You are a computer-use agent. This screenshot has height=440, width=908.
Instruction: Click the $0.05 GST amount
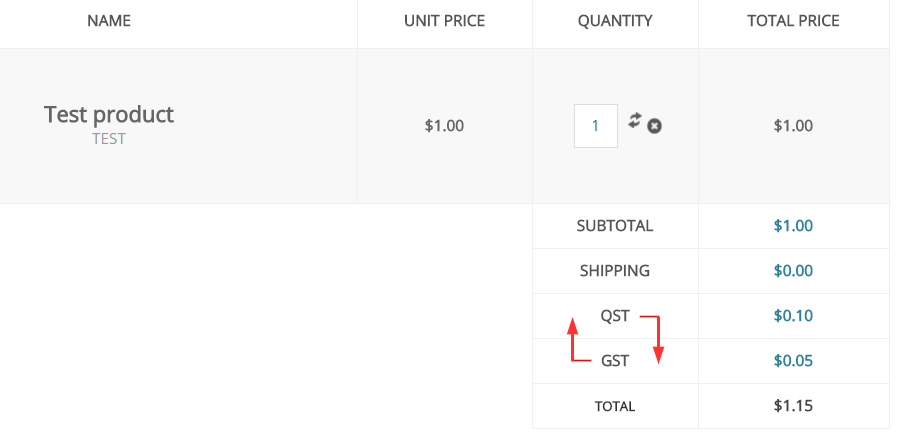click(793, 361)
